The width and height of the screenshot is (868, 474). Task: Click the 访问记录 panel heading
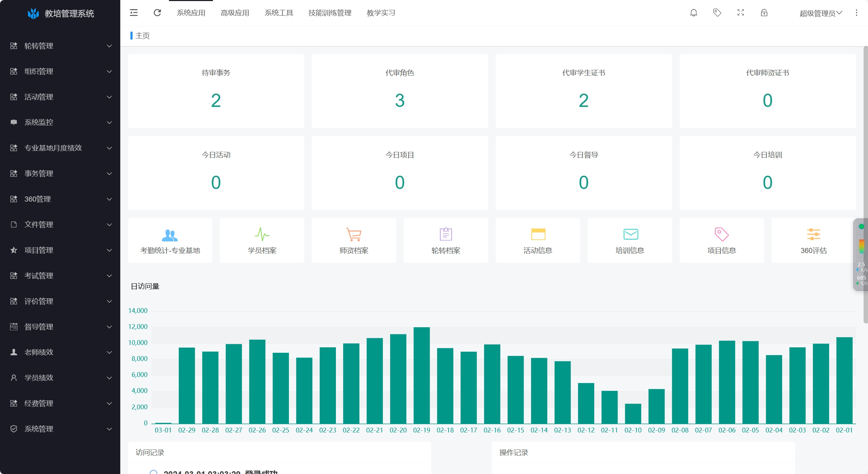pyautogui.click(x=150, y=453)
